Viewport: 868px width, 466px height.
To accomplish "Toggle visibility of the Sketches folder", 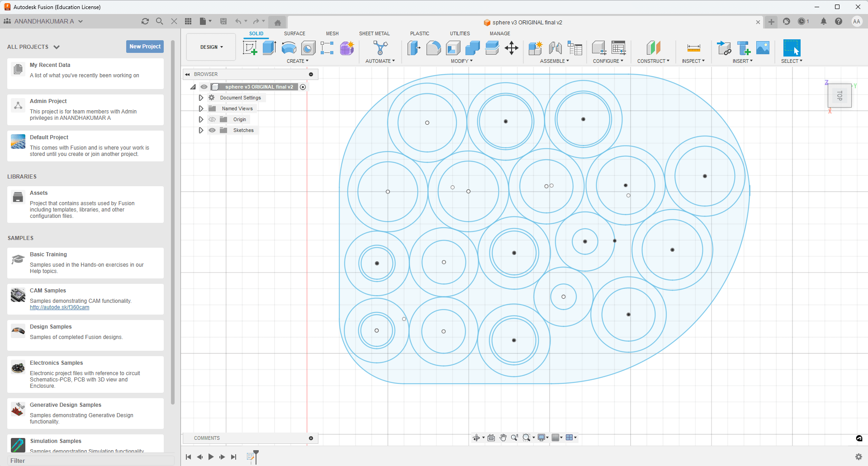I will point(212,130).
